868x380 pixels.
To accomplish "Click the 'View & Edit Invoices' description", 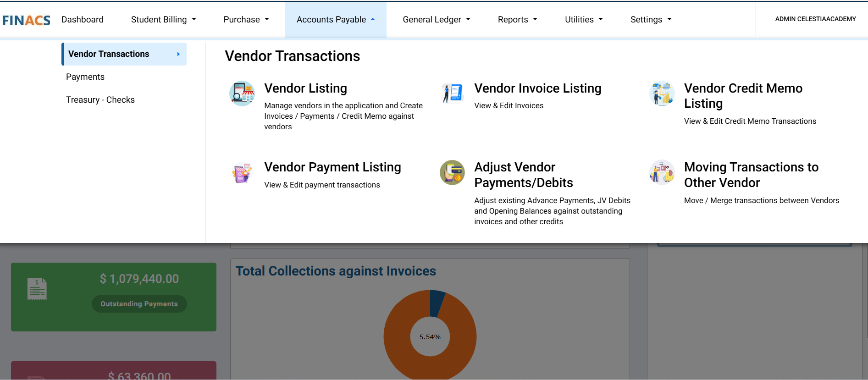I will (509, 105).
